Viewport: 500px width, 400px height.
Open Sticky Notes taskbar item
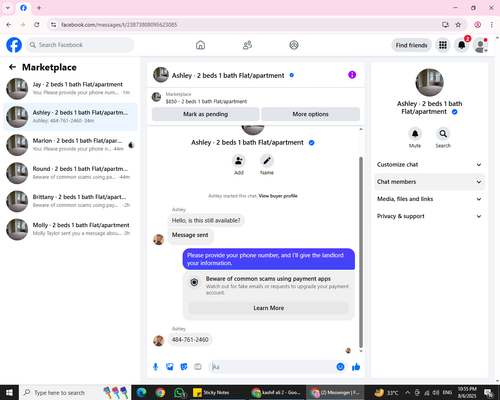click(x=217, y=393)
